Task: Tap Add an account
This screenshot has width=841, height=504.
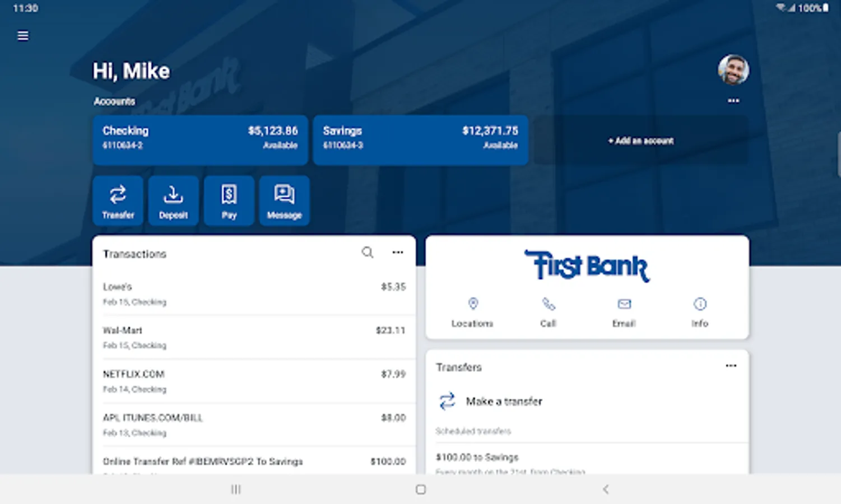Action: tap(641, 141)
